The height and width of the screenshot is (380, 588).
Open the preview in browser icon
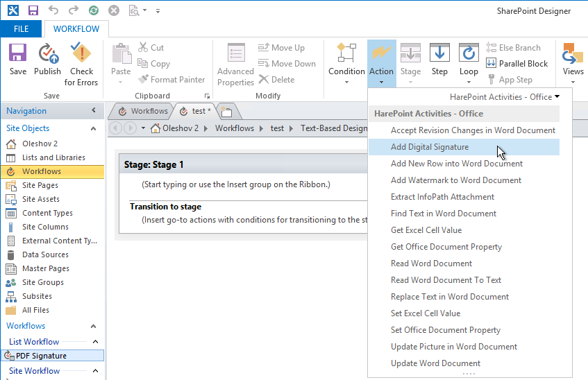click(134, 10)
